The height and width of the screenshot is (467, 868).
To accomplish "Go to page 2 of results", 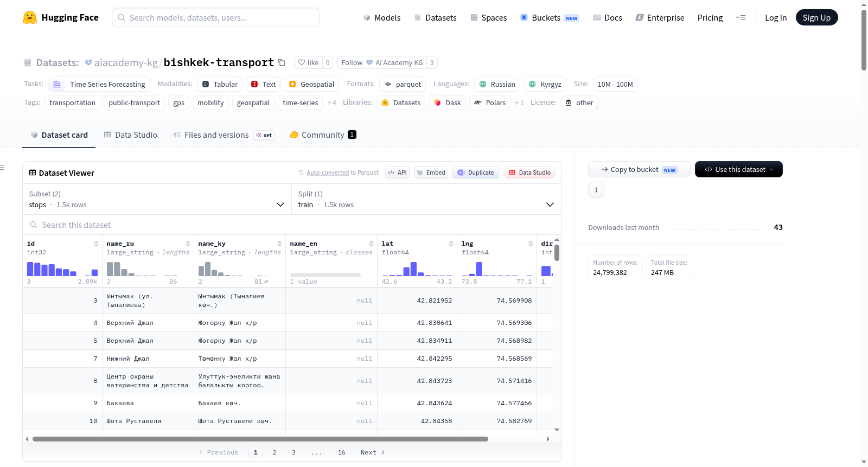I will (x=275, y=452).
